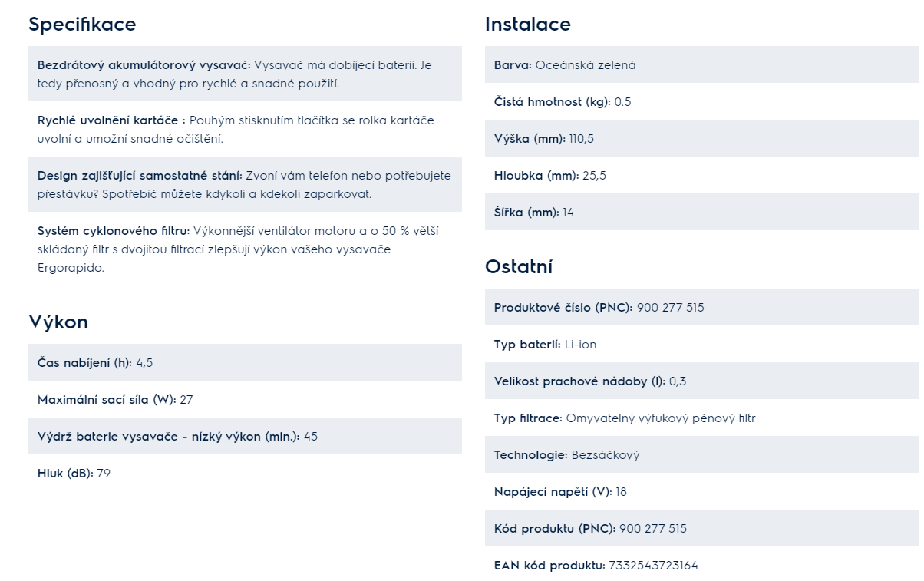Screen dimensions: 924x581
Task: Select the Výška (mm) row
Action: [x=701, y=138]
